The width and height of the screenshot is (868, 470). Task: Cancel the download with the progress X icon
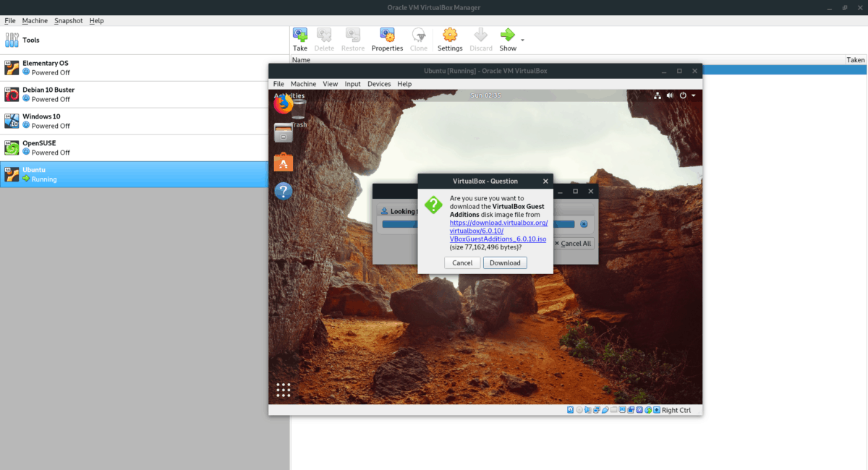click(x=584, y=224)
